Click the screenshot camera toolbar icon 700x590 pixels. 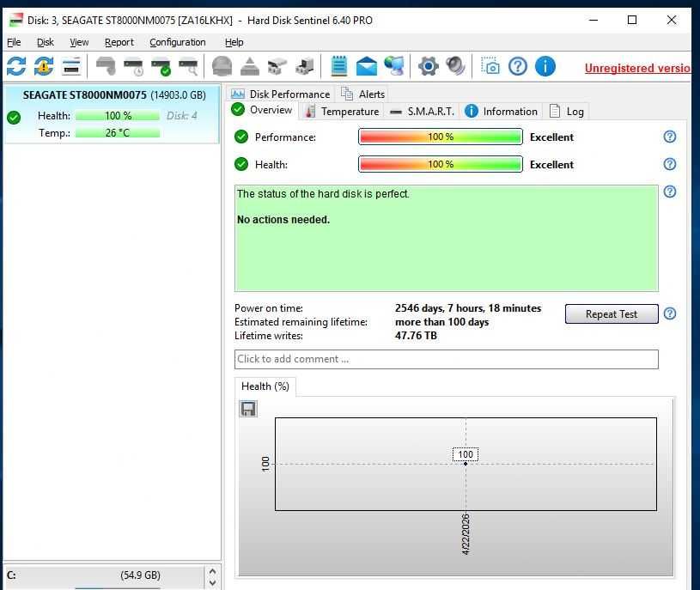point(490,65)
